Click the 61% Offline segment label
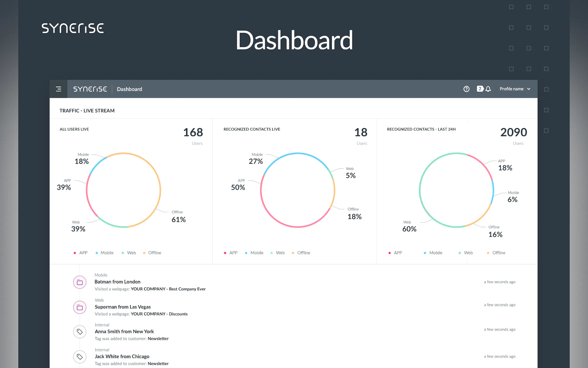 178,219
